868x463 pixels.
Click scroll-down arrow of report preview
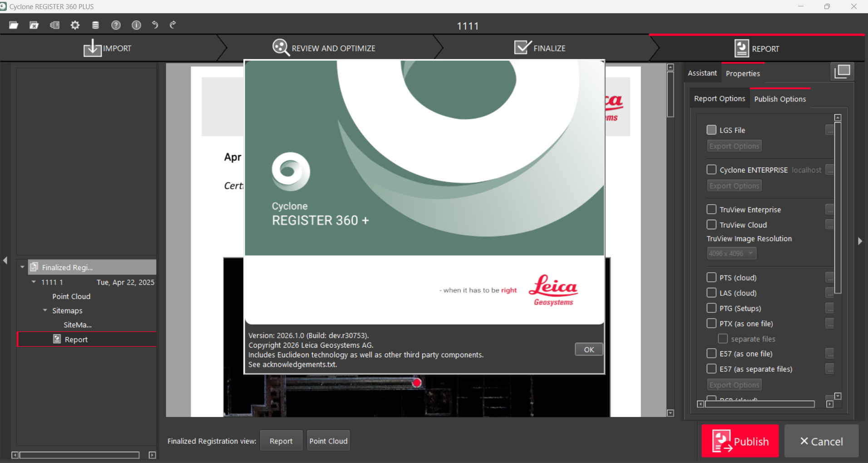[x=671, y=413]
